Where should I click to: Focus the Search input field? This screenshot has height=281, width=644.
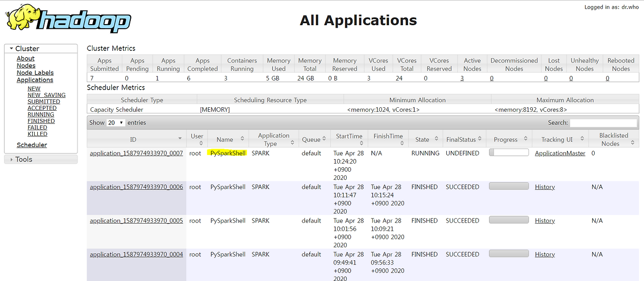(604, 122)
